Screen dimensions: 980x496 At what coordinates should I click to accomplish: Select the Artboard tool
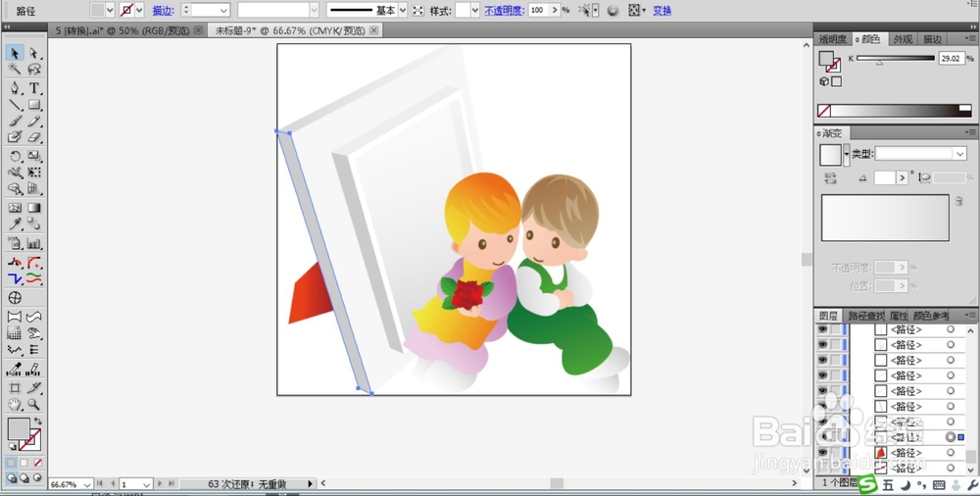(15, 388)
